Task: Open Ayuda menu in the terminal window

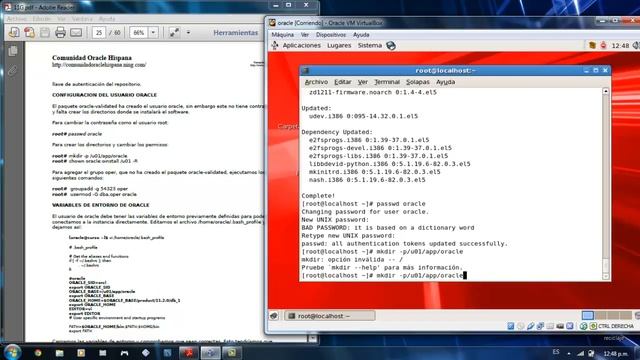Action: pyautogui.click(x=445, y=82)
